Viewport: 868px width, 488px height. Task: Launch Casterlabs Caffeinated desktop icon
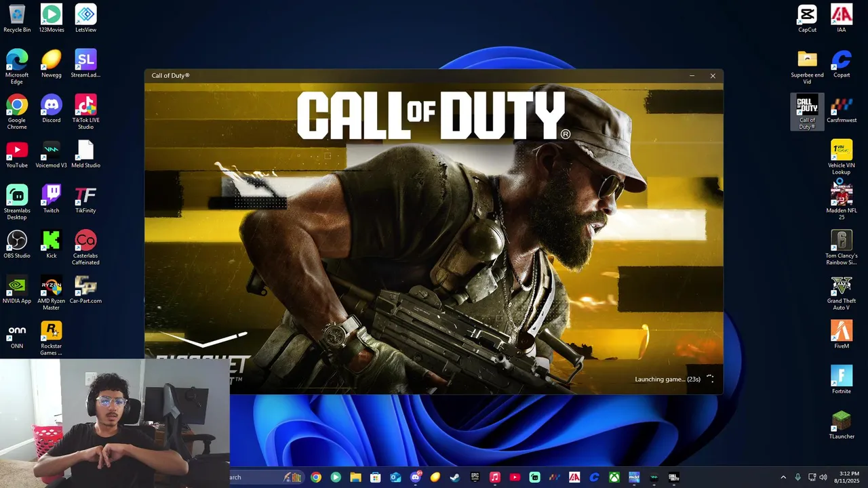(85, 247)
